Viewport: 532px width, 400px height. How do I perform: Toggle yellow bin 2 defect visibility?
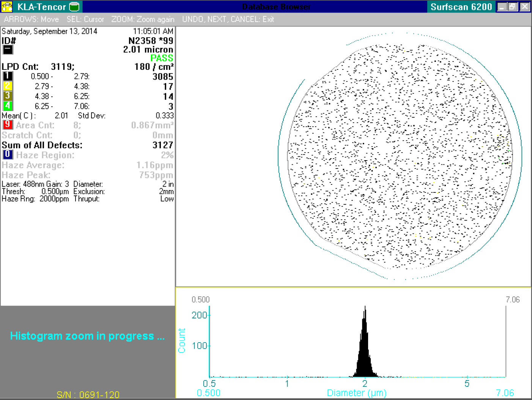[x=7, y=86]
